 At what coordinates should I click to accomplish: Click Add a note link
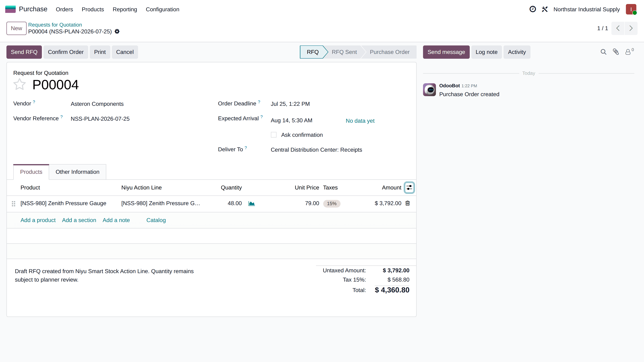116,220
